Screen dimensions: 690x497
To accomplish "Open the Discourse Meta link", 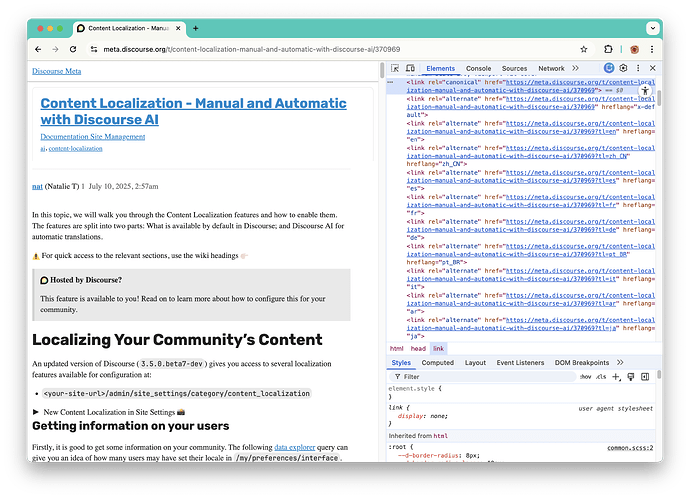I will pyautogui.click(x=56, y=71).
